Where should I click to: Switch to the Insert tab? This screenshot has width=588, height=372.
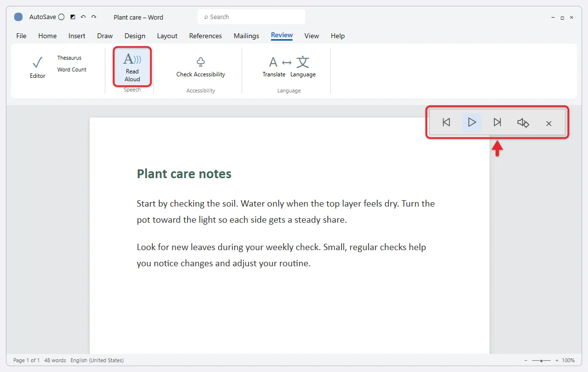(x=77, y=36)
